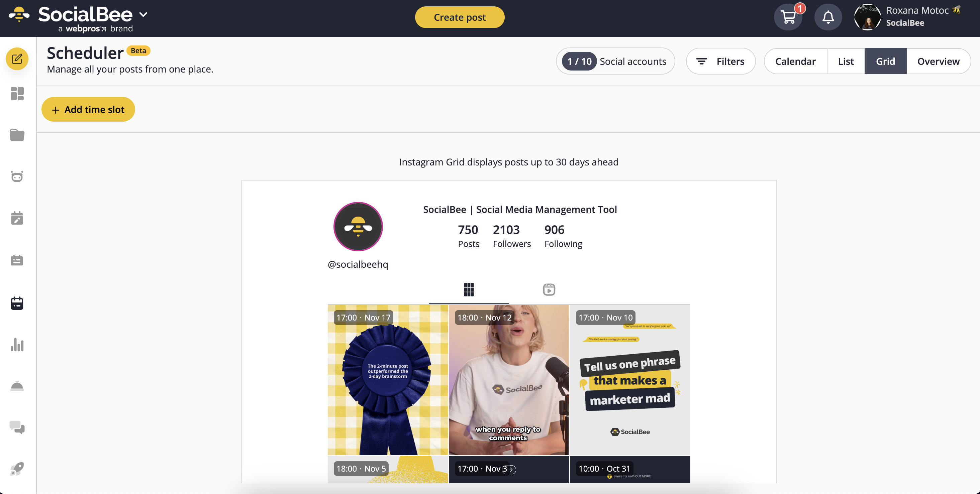
Task: Open the Nov 17 blue ribbon post thumbnail
Action: point(388,380)
